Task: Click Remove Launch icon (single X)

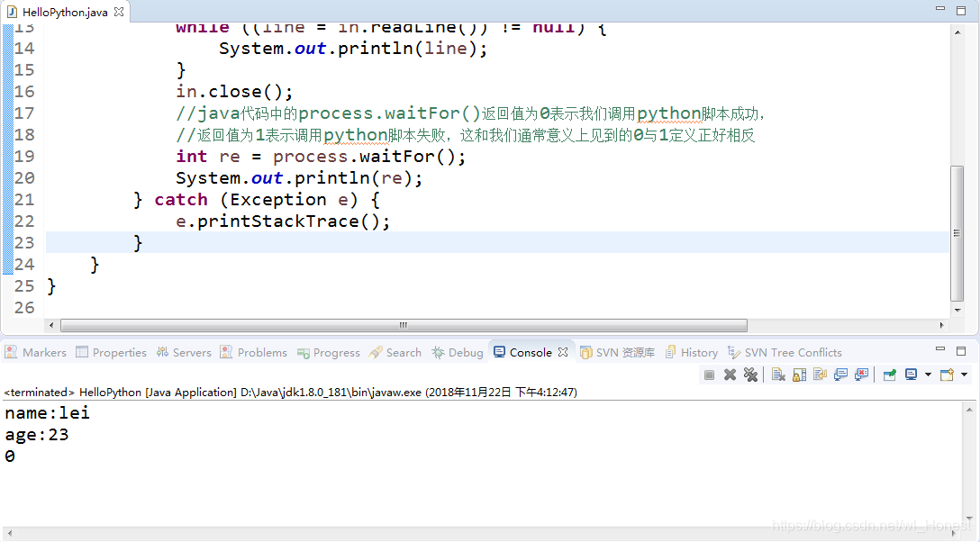Action: click(x=730, y=375)
